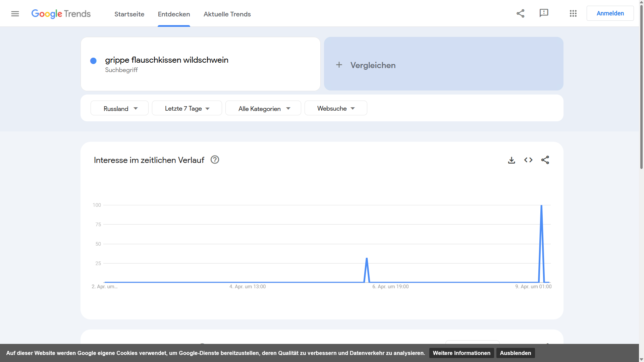Screen dimensions: 644x362
Task: Open the send feedback icon
Action: (544, 13)
